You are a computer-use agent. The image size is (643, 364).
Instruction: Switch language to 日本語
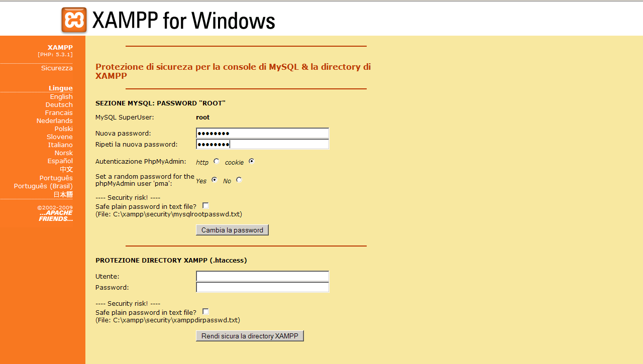pos(63,194)
